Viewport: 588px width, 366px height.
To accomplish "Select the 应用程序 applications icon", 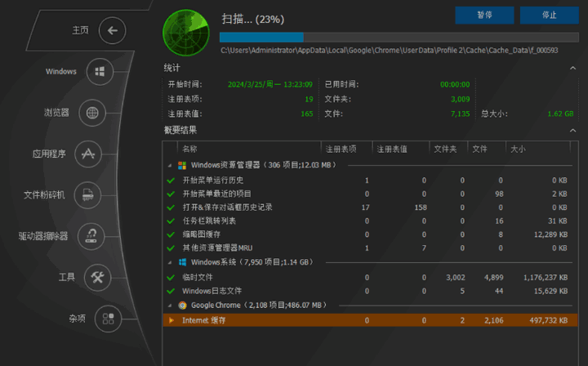I will pos(87,153).
